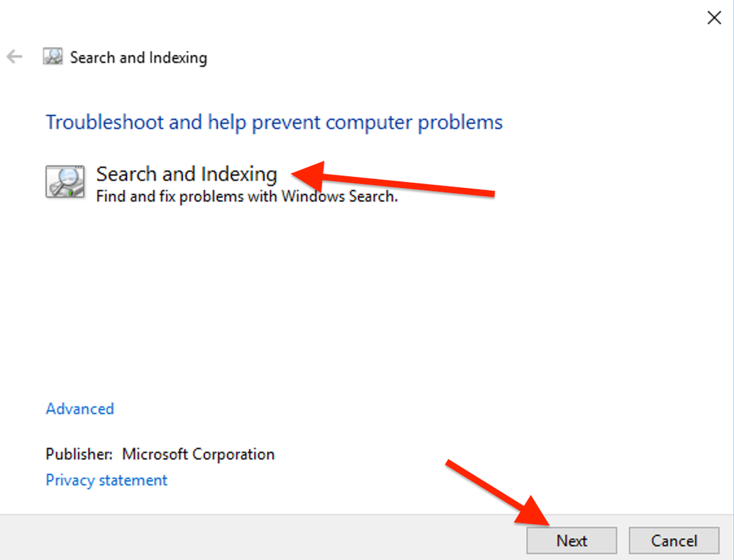Click the header icon beside Search and Indexing
The width and height of the screenshot is (734, 560).
click(52, 57)
